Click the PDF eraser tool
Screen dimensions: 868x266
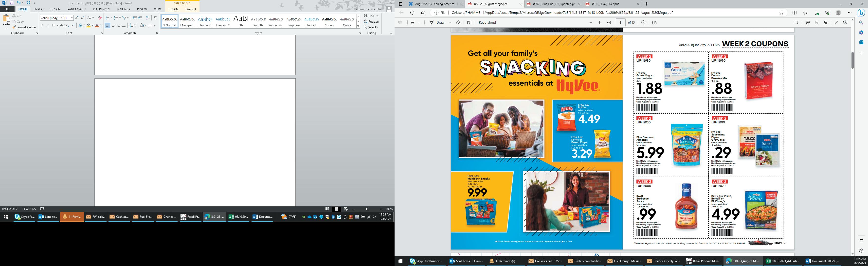(x=458, y=23)
